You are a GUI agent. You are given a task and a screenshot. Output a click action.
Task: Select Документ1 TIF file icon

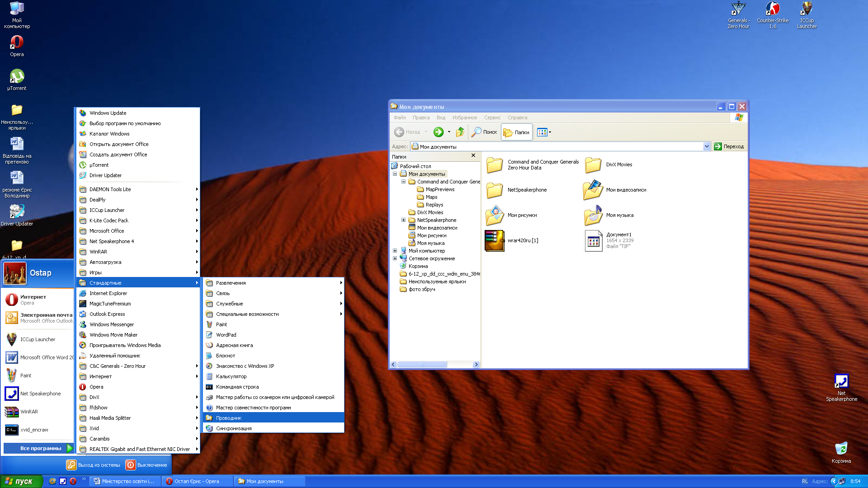coord(594,240)
